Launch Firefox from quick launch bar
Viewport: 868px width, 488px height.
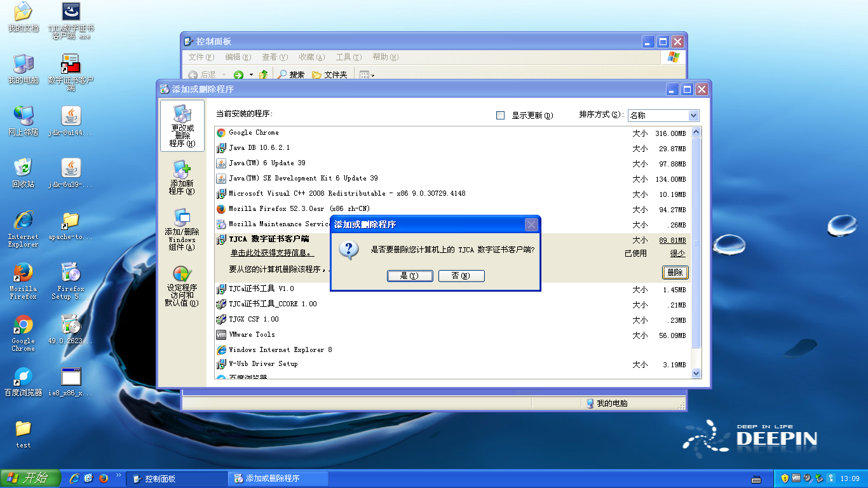click(x=103, y=478)
